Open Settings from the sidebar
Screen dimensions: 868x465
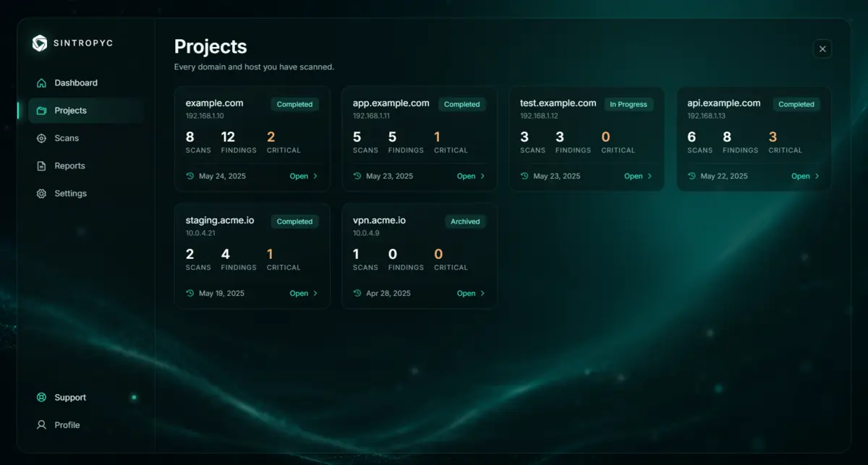[x=85, y=194]
